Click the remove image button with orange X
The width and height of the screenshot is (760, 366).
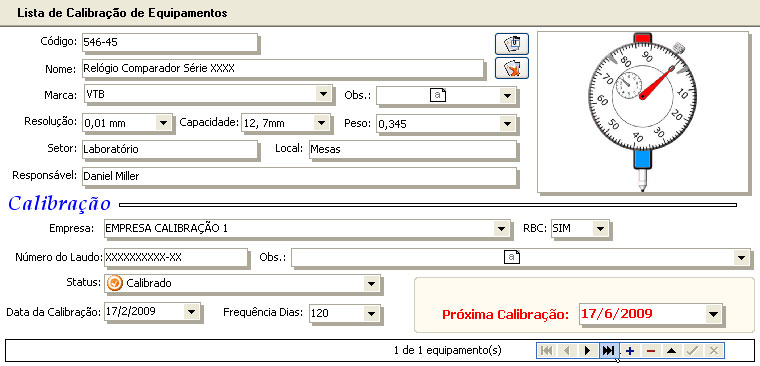tap(512, 68)
